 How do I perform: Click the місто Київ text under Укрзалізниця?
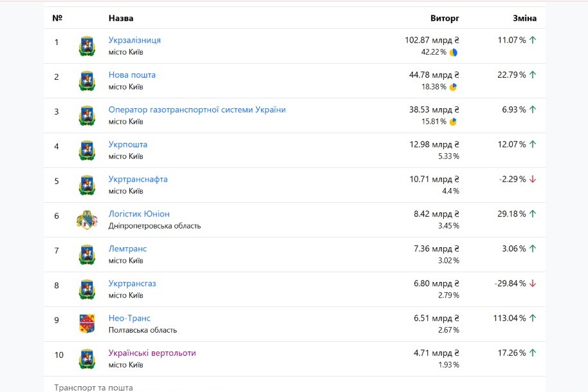pyautogui.click(x=126, y=52)
